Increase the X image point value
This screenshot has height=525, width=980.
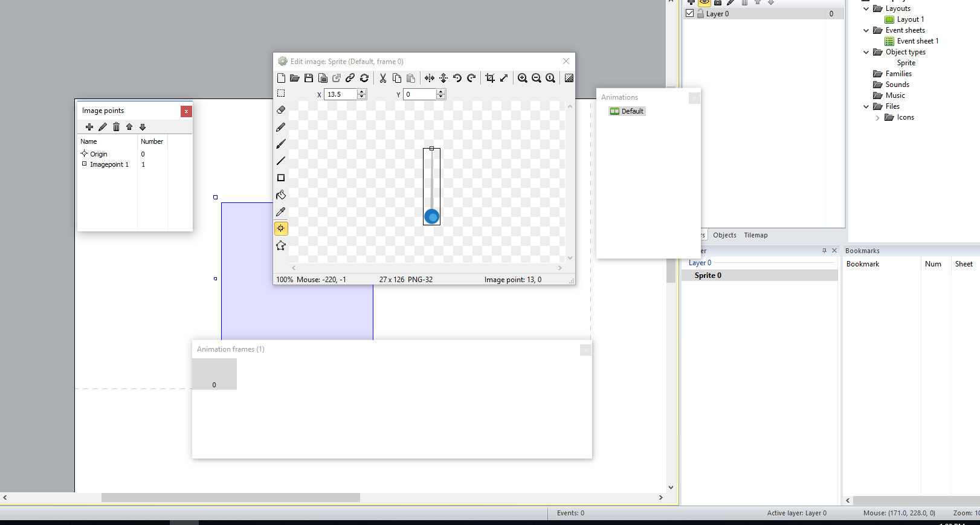coord(362,92)
